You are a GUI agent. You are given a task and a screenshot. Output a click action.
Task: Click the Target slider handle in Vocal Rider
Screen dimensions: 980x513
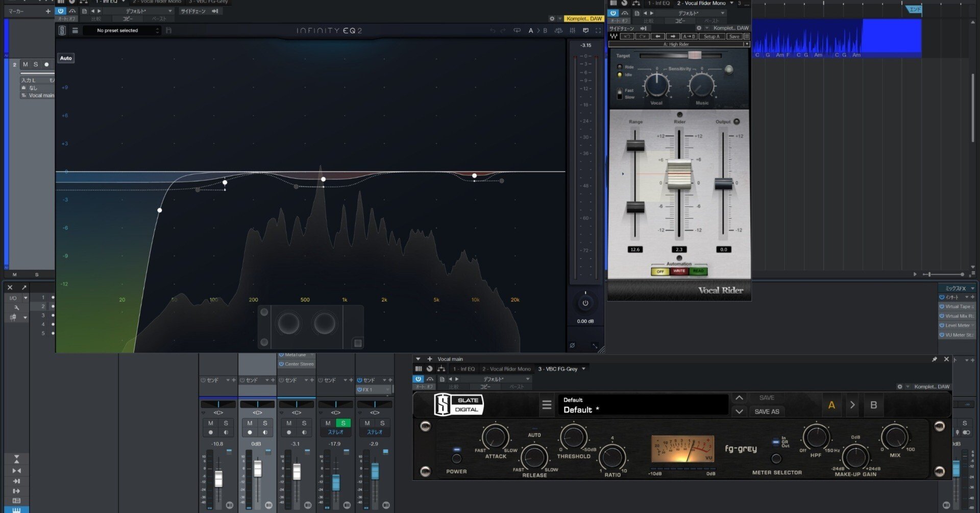[x=695, y=55]
